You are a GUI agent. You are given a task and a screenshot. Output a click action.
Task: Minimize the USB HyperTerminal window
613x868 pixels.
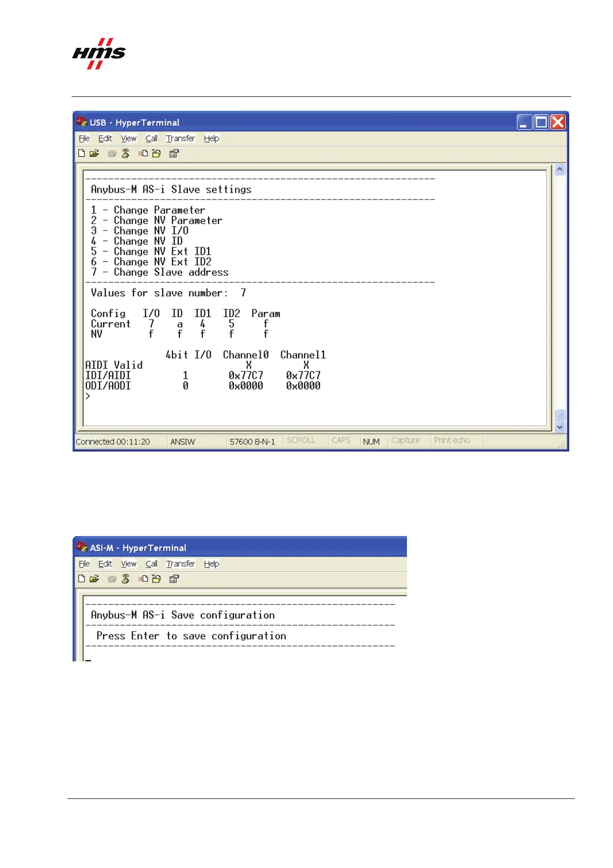pos(524,122)
